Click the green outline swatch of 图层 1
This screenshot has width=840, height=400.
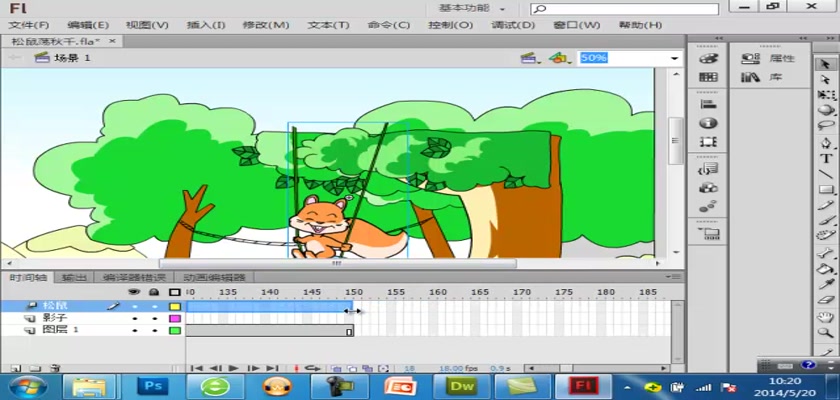click(x=175, y=330)
